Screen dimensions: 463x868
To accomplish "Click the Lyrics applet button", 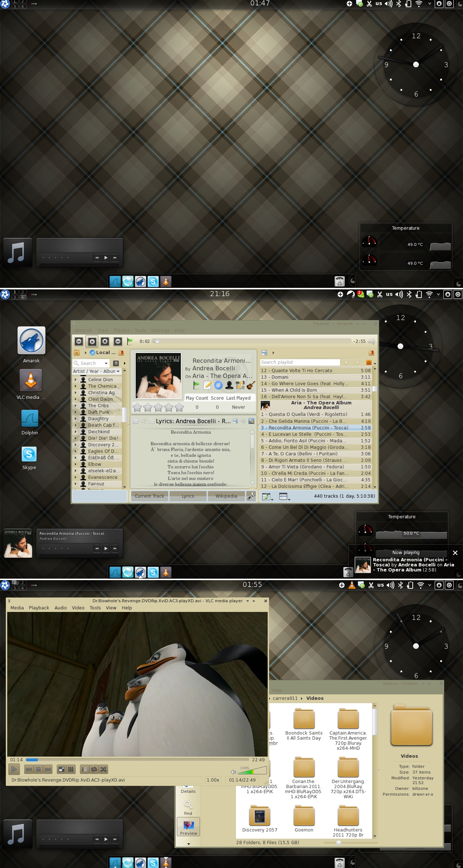I will pos(188,496).
